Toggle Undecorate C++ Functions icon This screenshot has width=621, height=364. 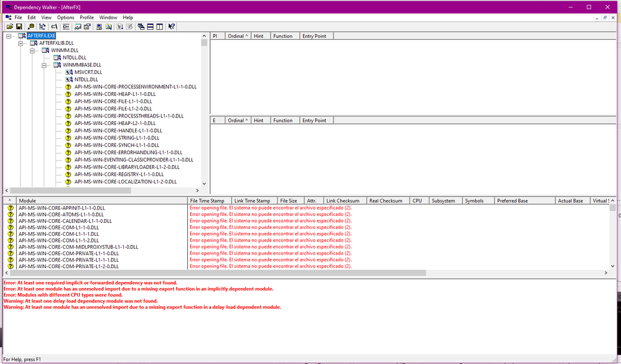66,27
